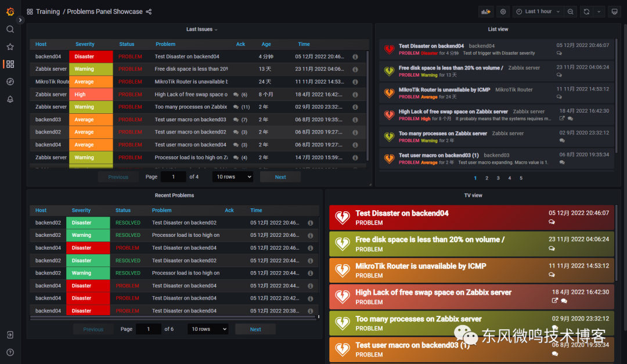Click the TV view panel title
The height and width of the screenshot is (364, 627).
pos(473,195)
